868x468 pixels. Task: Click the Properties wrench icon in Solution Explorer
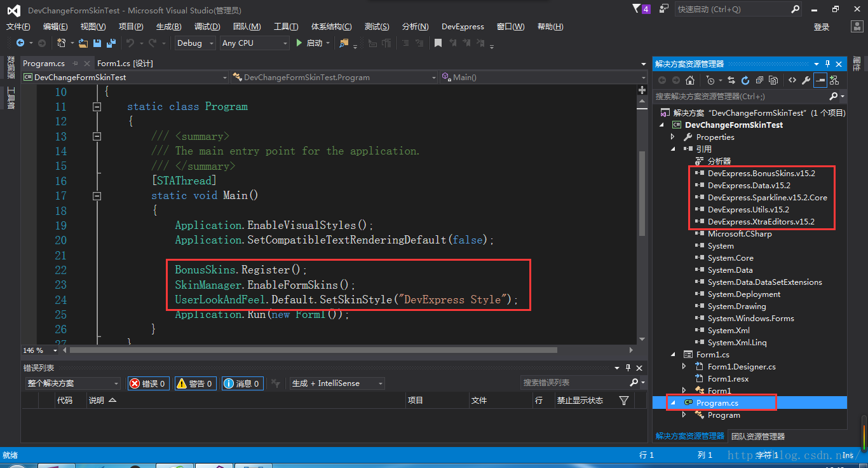pyautogui.click(x=806, y=80)
